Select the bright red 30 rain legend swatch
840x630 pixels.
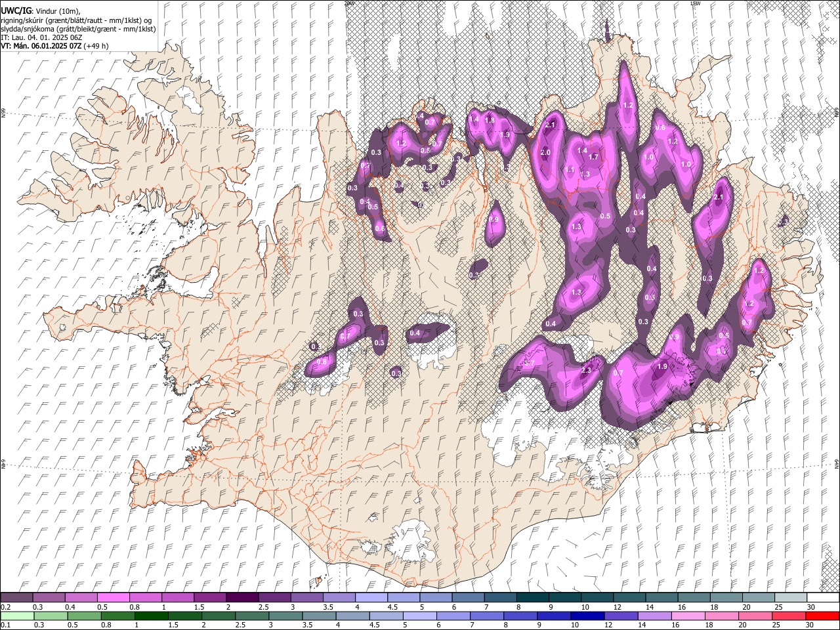[x=823, y=616]
